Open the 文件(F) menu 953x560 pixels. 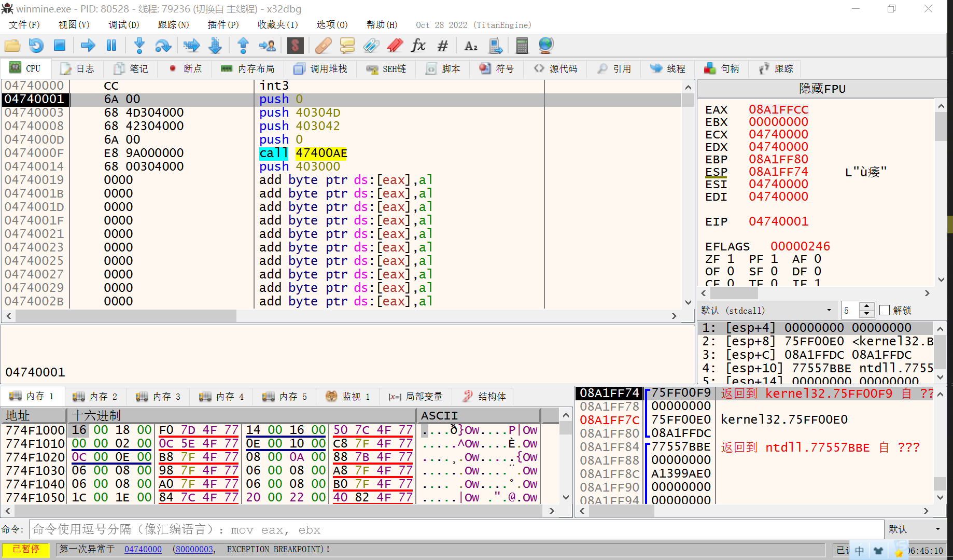[24, 25]
